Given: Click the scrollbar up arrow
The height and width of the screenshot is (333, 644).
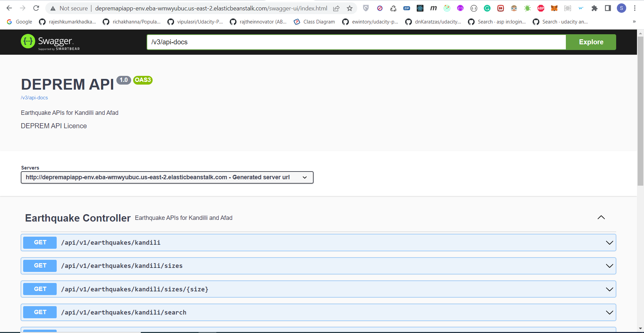Looking at the screenshot, I should click(x=640, y=33).
